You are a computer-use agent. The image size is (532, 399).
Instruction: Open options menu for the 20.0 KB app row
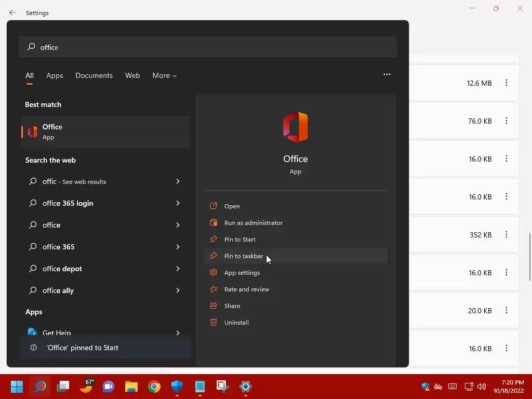[x=506, y=311]
